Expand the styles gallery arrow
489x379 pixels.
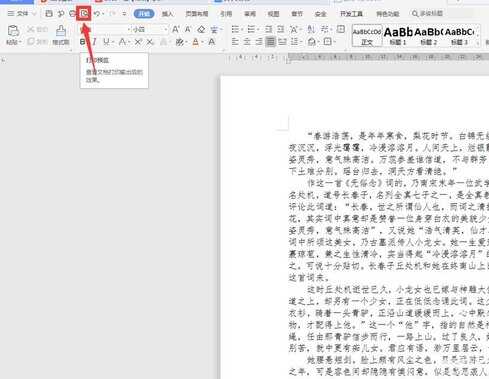tap(478, 42)
